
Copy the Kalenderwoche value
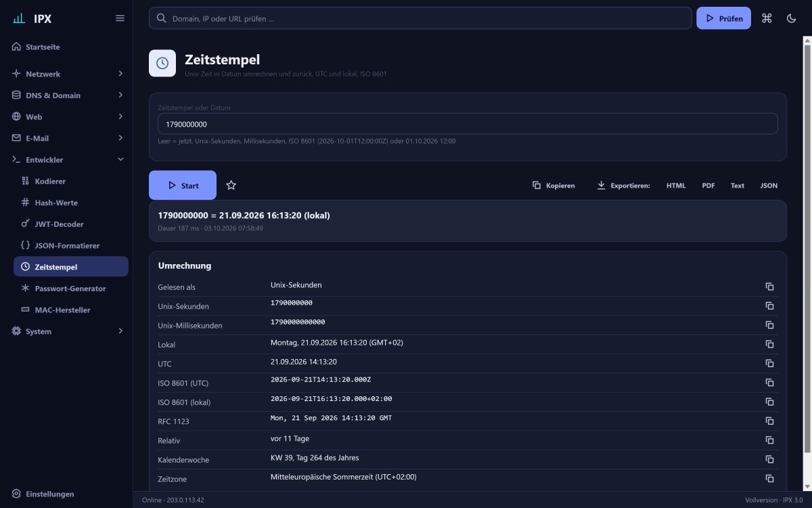(x=769, y=459)
